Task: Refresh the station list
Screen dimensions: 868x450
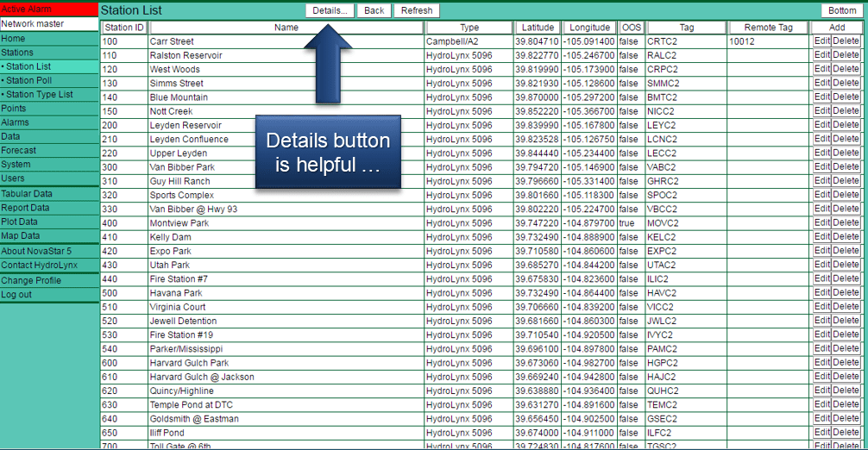Action: point(417,10)
